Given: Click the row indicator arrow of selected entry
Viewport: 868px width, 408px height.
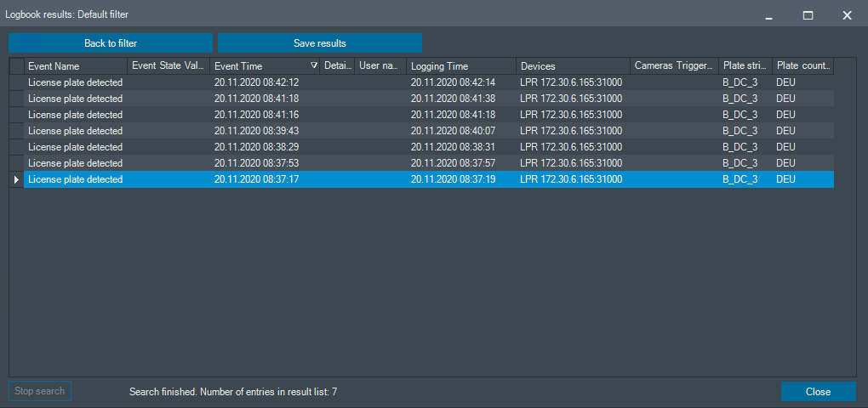Looking at the screenshot, I should pyautogui.click(x=17, y=179).
